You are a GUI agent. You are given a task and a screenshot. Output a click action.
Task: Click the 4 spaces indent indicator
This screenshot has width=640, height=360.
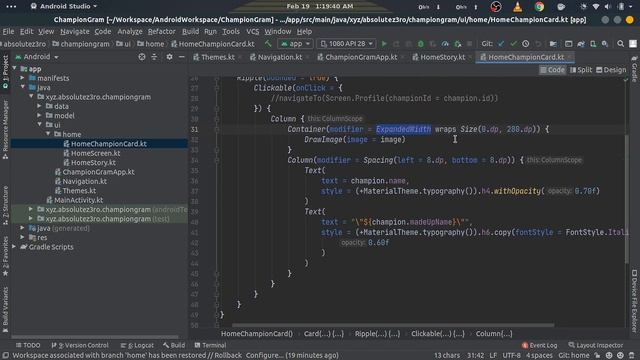pyautogui.click(x=539, y=356)
